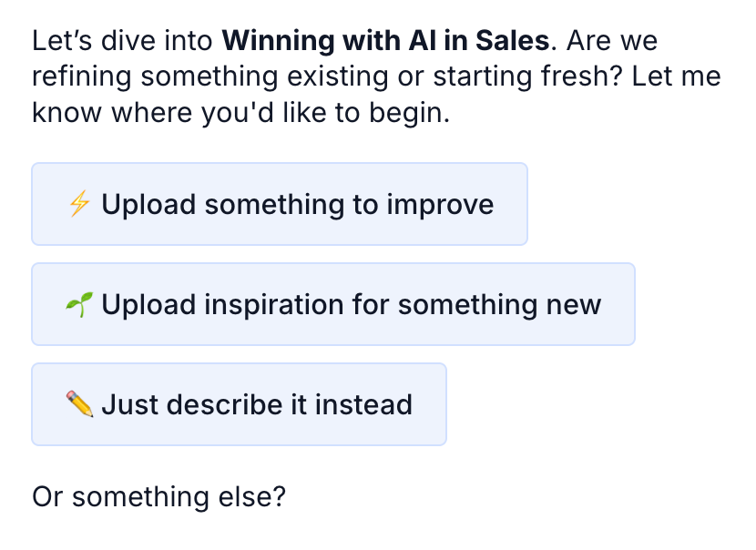Click the word instead in third button
Image resolution: width=756 pixels, height=550 pixels.
point(363,404)
